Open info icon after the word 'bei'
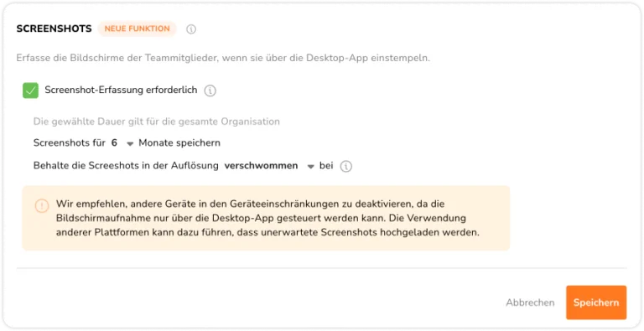 [346, 166]
